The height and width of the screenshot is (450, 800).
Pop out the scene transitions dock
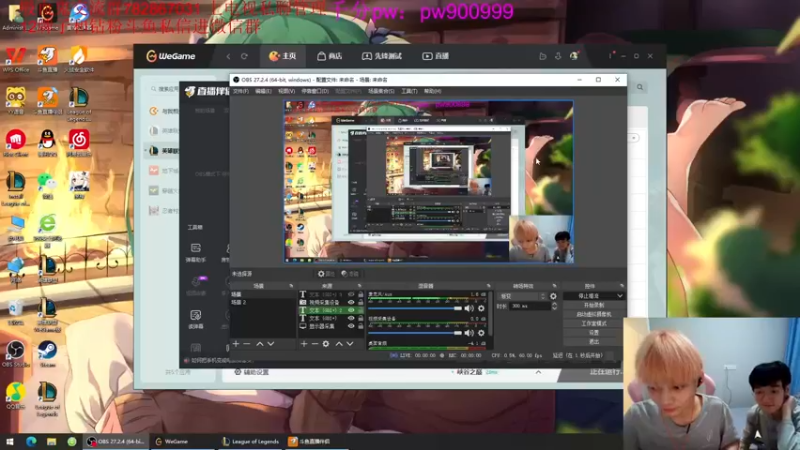click(555, 286)
